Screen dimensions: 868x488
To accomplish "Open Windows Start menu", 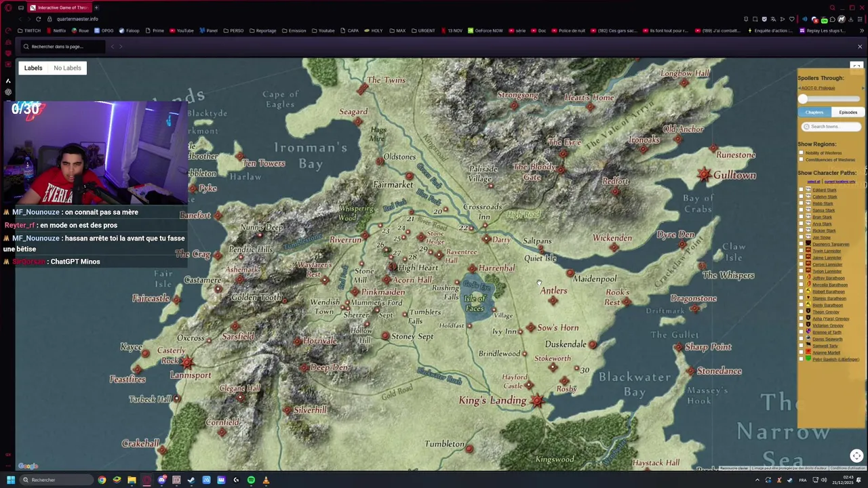I will point(10,480).
